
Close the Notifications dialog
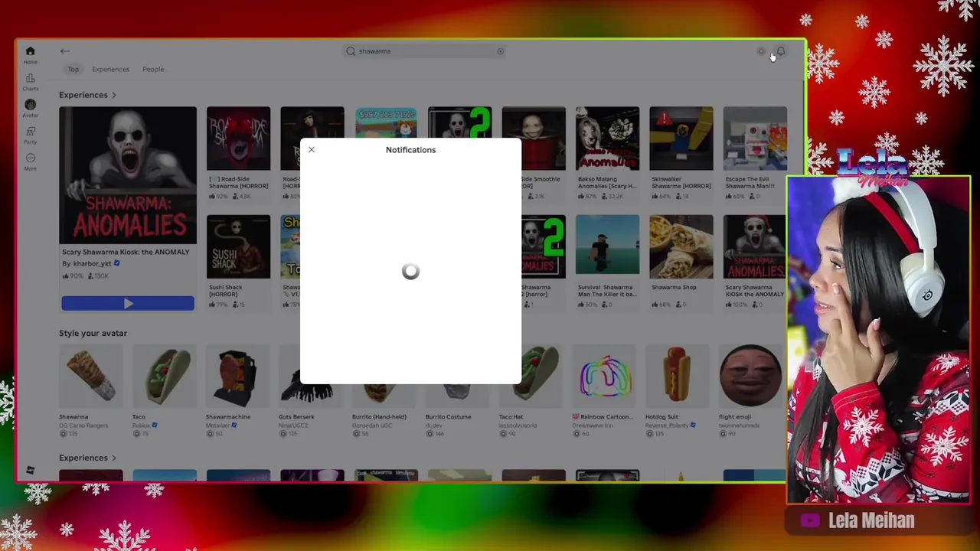point(312,149)
